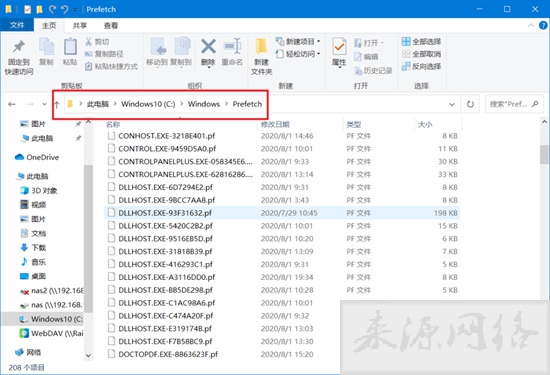Open the File (文件) menu
Viewport: 550px width, 375px height.
click(17, 25)
